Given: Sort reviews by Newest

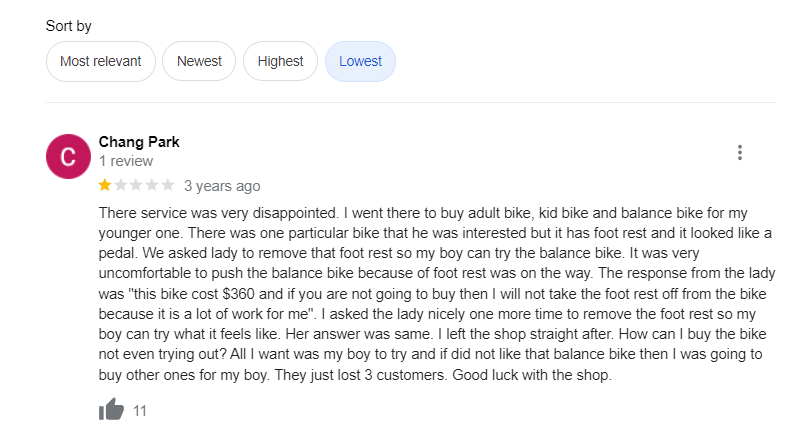Looking at the screenshot, I should click(199, 61).
